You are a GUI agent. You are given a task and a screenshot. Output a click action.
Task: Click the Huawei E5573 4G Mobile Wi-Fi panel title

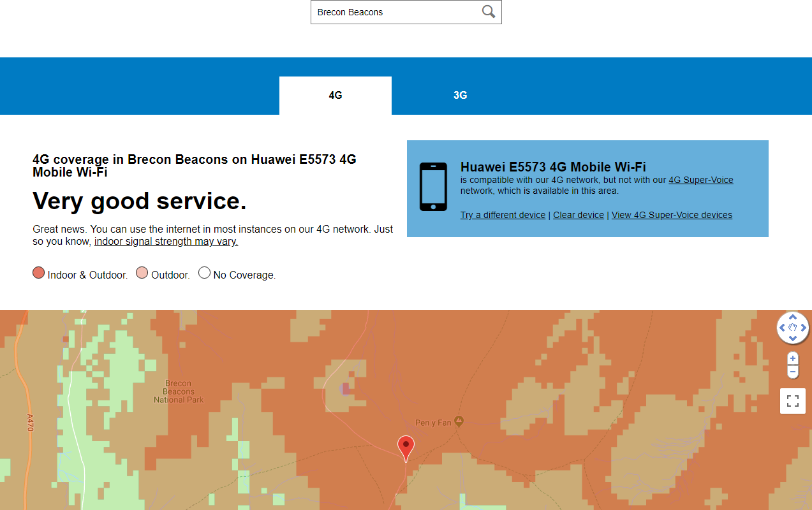pos(553,167)
